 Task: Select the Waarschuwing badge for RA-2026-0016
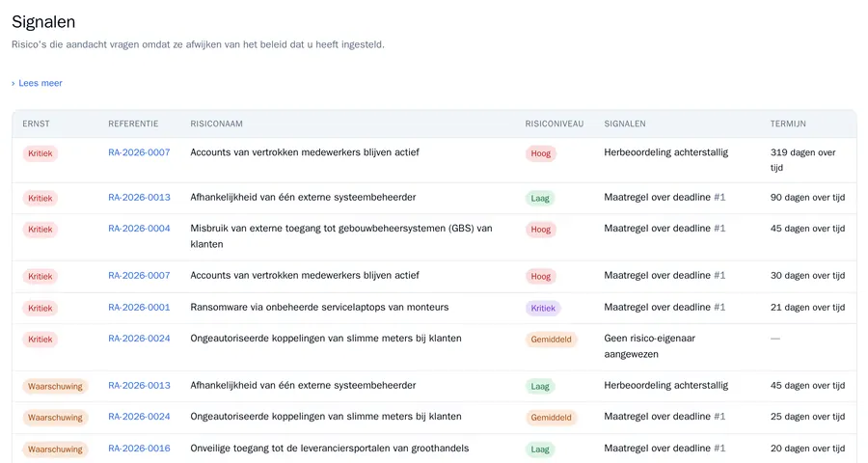tap(55, 449)
